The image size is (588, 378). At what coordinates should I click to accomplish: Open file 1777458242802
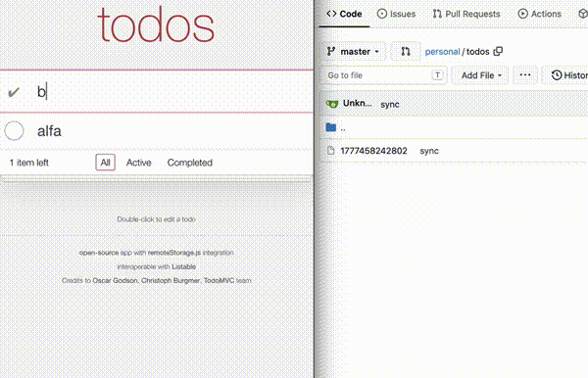tap(374, 151)
